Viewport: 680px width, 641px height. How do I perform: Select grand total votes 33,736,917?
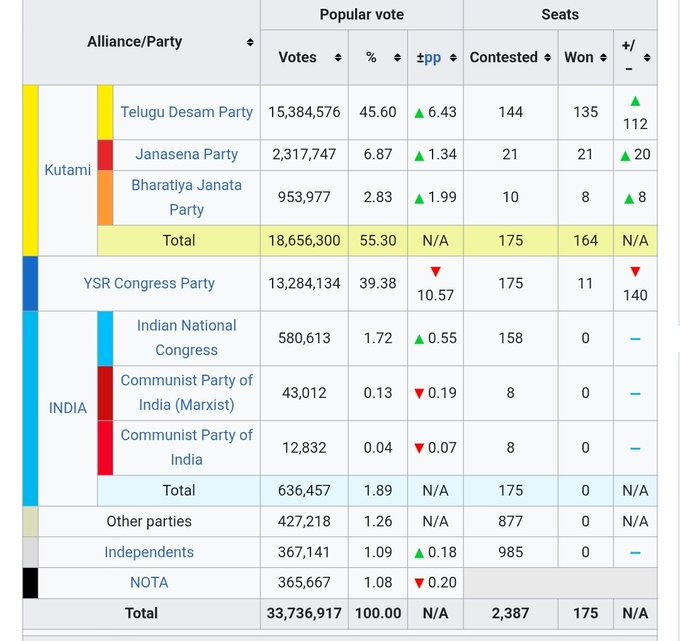click(x=304, y=613)
